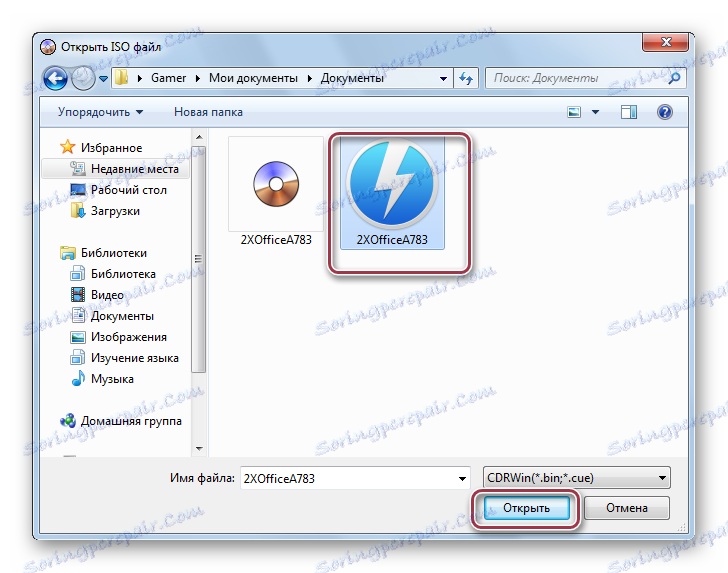Open Музыка library
This screenshot has height=573, width=728.
tap(102, 379)
